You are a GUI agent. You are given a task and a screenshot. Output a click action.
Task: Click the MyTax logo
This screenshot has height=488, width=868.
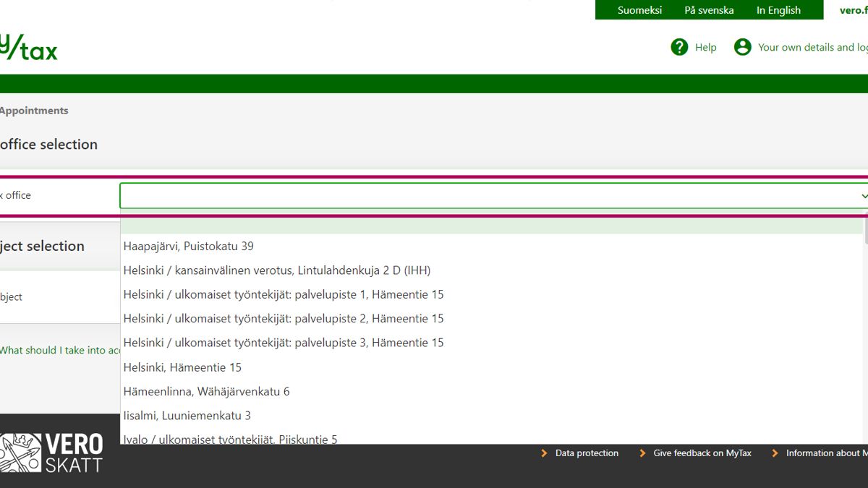coord(28,48)
